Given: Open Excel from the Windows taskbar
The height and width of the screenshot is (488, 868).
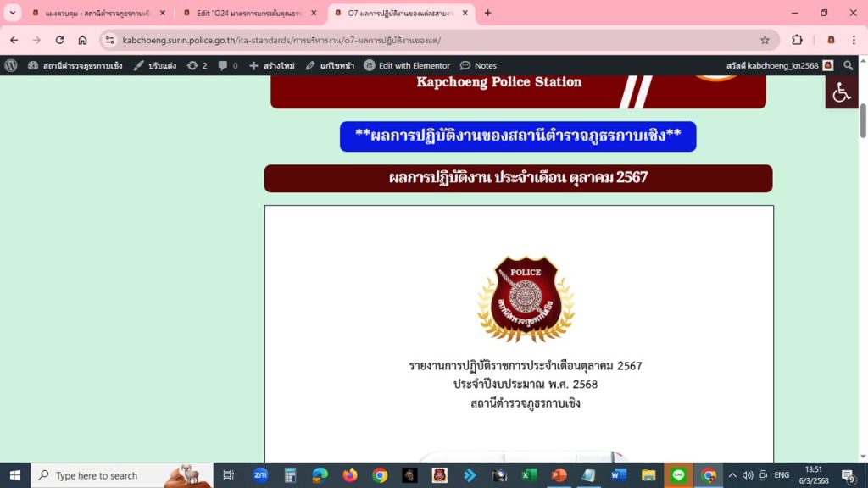Looking at the screenshot, I should point(529,475).
